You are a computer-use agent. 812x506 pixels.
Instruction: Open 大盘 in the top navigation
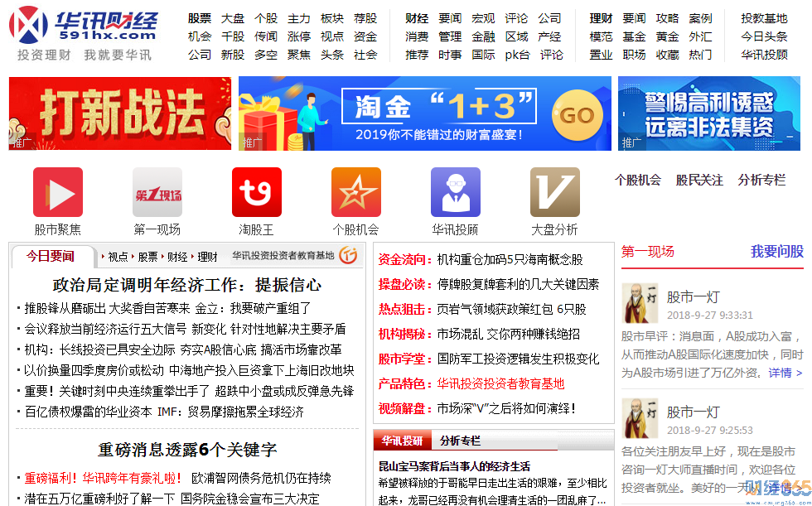(x=233, y=18)
